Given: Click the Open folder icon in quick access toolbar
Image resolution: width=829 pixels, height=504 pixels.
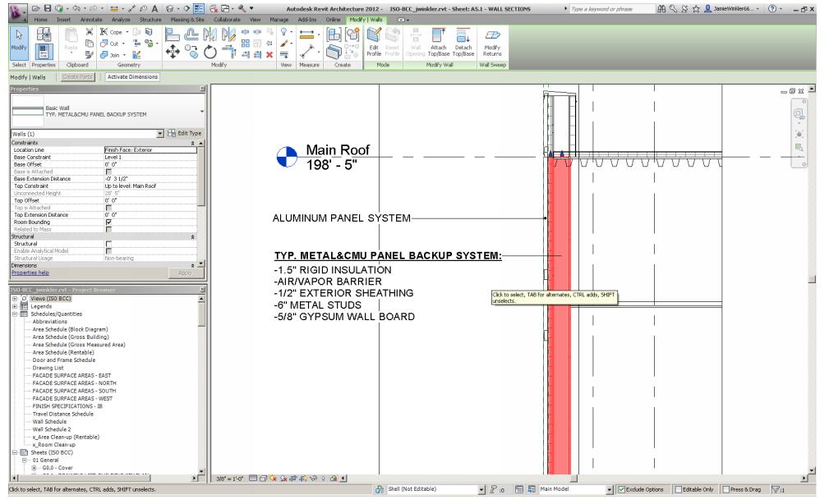Looking at the screenshot, I should (35, 8).
